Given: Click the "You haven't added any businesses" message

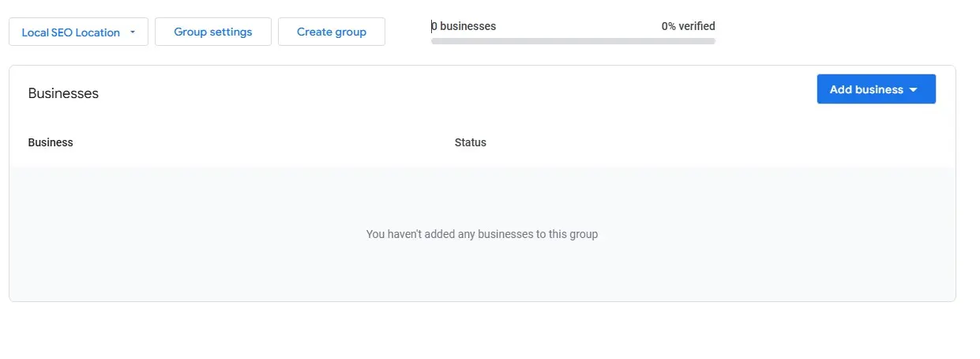Looking at the screenshot, I should 482,234.
